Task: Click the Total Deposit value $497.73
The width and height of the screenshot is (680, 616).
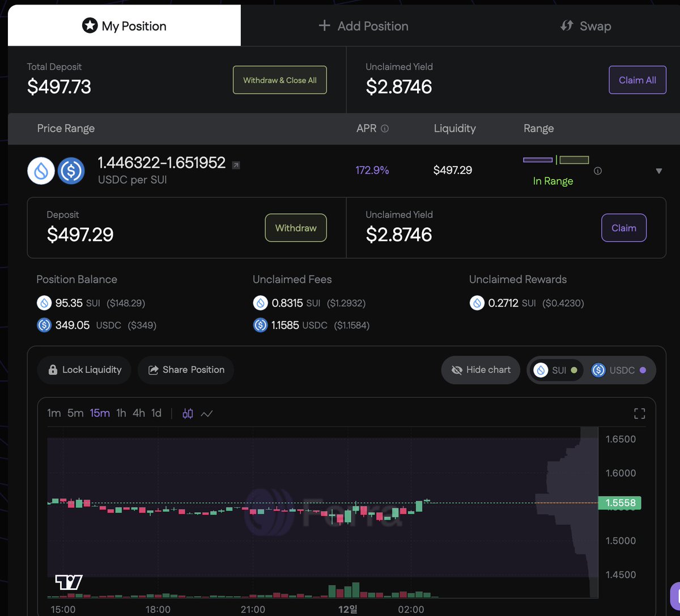Action: coord(59,87)
